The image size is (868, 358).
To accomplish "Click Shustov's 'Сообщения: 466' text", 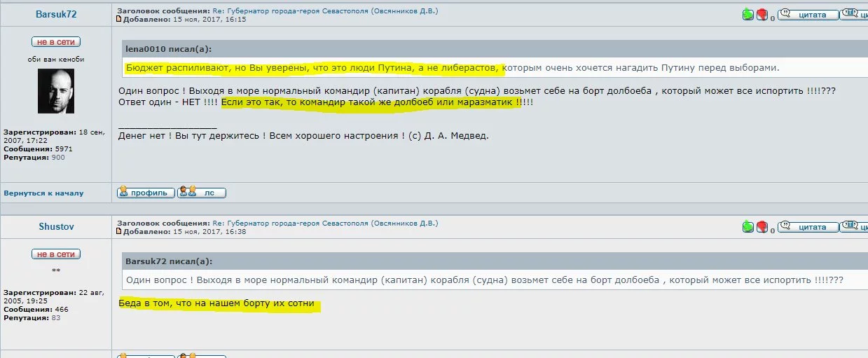I will [x=36, y=310].
